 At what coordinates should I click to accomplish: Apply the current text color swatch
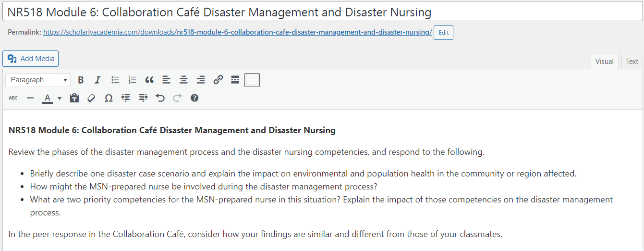(47, 98)
